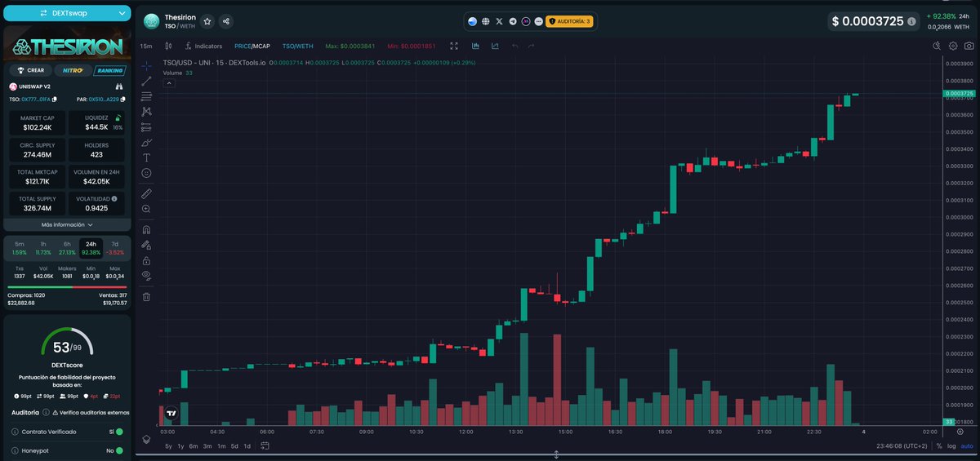Set chart range to 6m
The width and height of the screenshot is (980, 461).
[194, 446]
